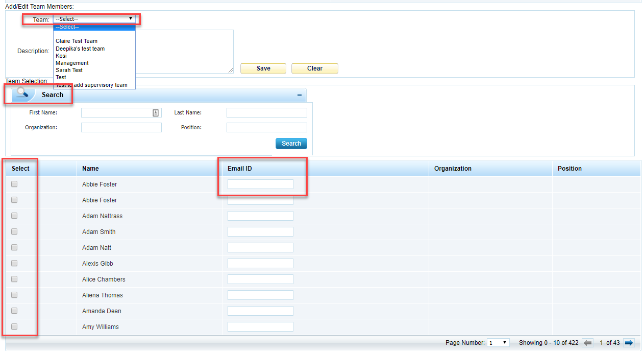Open the Page Number dropdown

click(498, 343)
